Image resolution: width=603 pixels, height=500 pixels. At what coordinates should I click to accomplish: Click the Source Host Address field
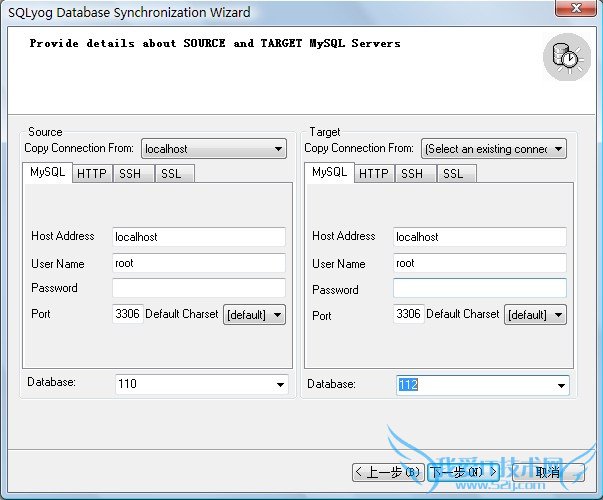pos(199,237)
